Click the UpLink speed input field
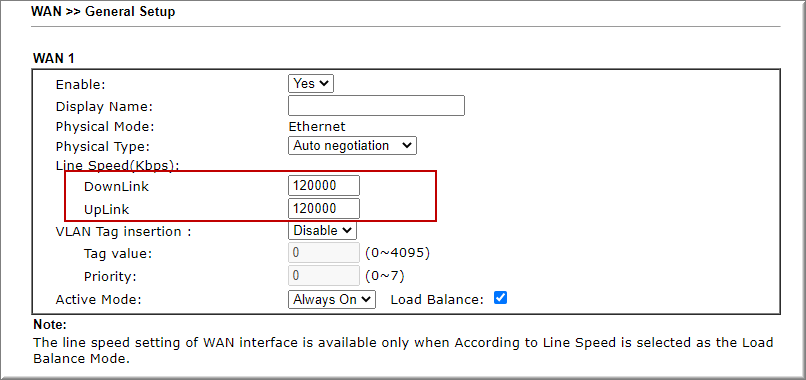 [324, 209]
